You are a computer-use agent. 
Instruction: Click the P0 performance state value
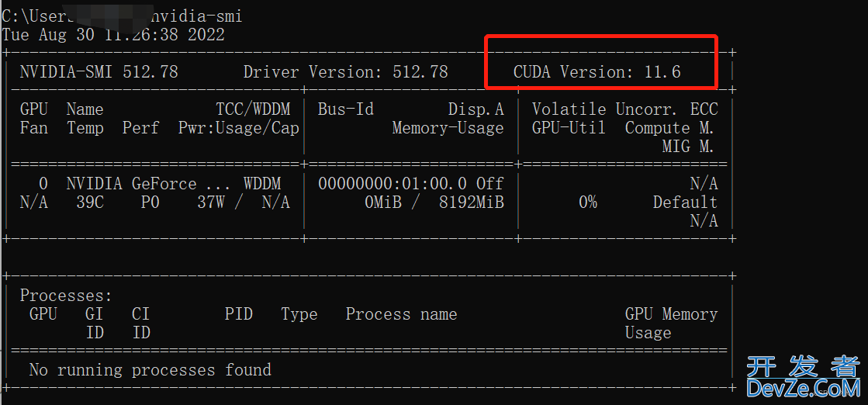(x=150, y=202)
